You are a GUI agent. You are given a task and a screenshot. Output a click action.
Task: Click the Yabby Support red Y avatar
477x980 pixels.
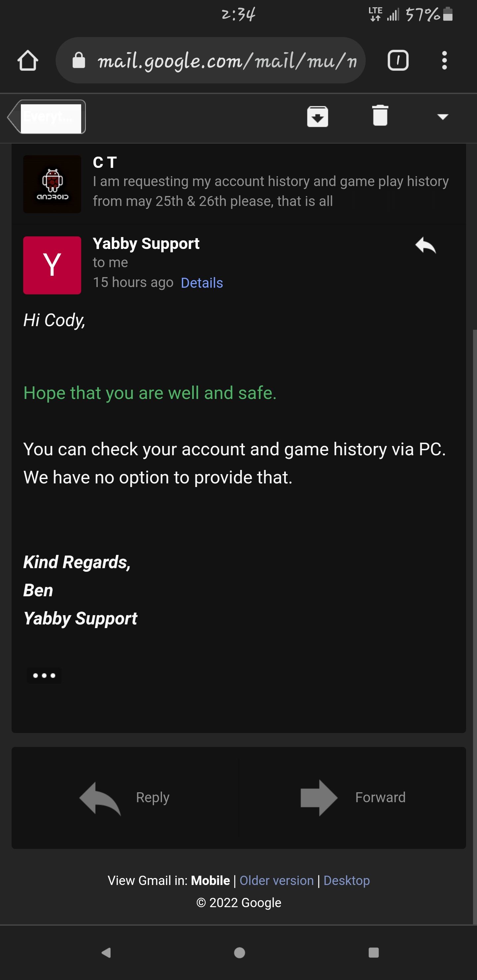(x=52, y=265)
